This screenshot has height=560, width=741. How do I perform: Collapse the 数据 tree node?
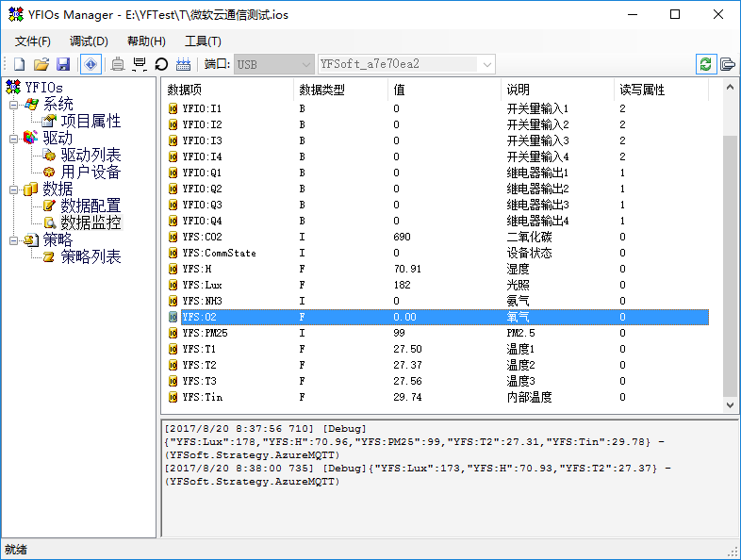click(x=14, y=189)
